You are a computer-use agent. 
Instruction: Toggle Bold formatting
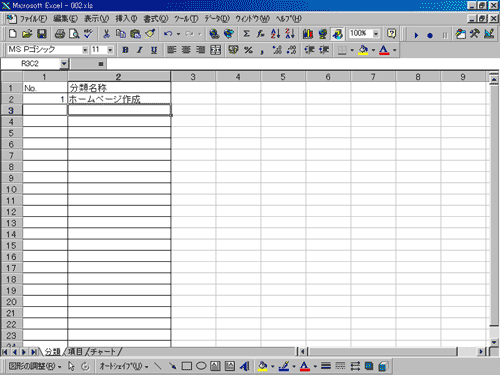125,50
